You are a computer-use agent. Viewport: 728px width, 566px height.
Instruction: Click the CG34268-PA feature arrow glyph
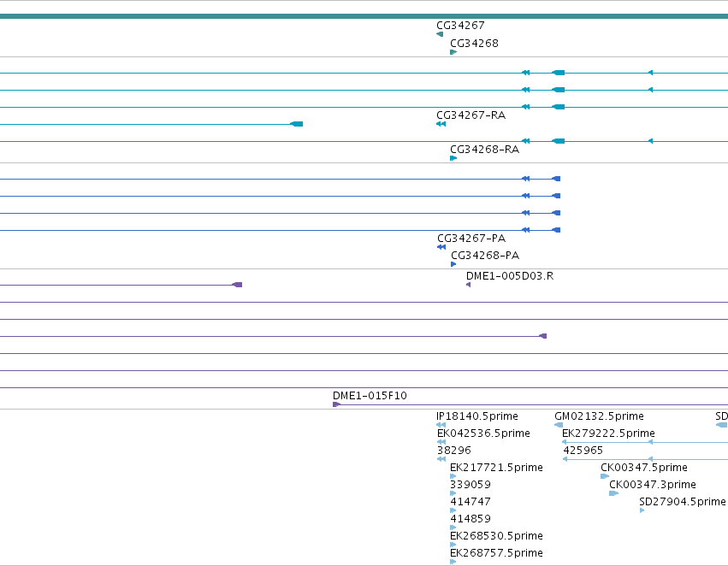453,264
